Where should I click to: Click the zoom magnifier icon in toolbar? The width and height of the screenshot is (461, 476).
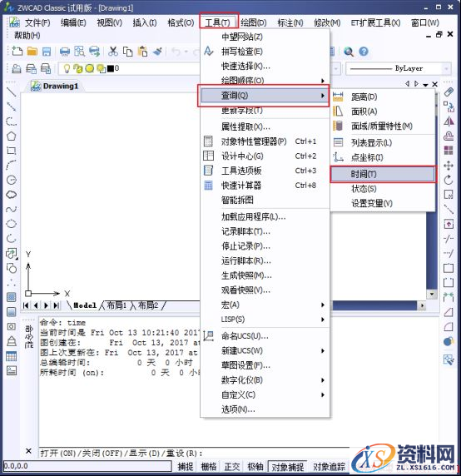349,52
